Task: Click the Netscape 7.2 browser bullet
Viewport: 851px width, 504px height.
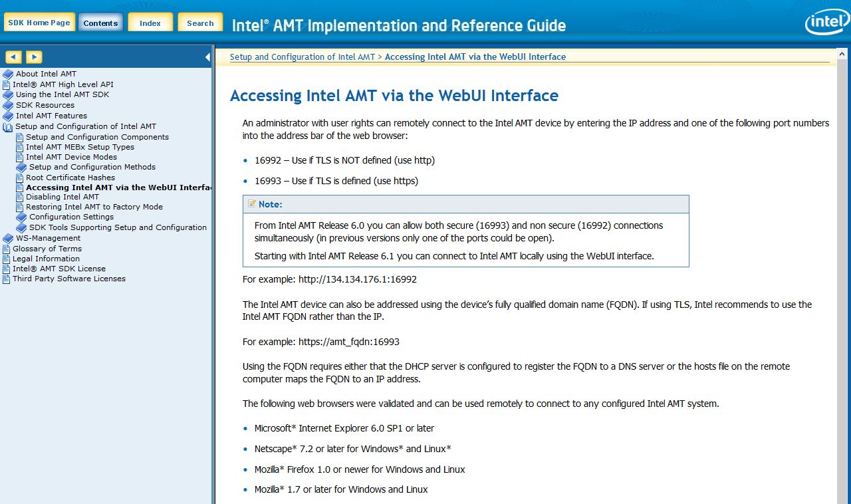Action: (353, 449)
